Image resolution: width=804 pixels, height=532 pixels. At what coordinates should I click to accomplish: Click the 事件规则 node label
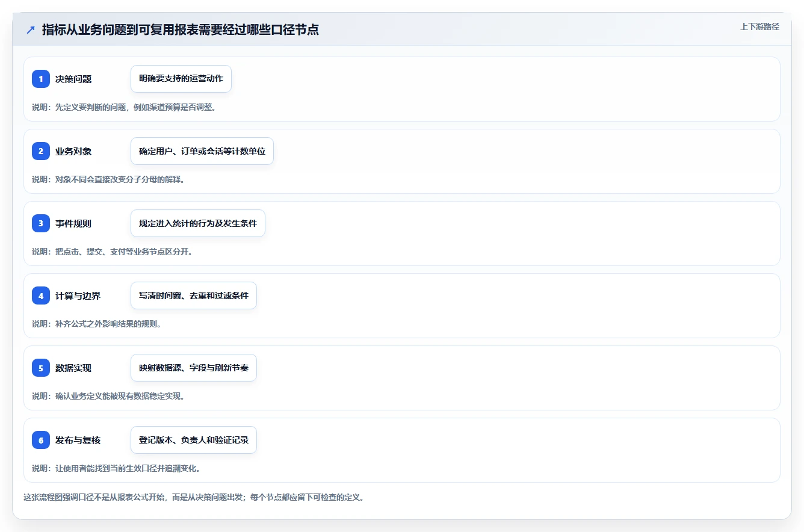pyautogui.click(x=73, y=223)
